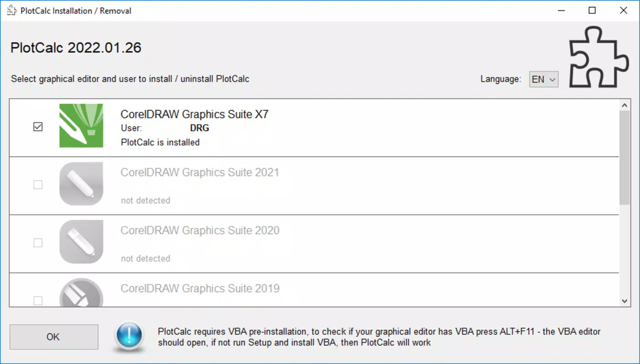The image size is (640, 364).
Task: Click the 'Language:' label
Action: [x=501, y=79]
